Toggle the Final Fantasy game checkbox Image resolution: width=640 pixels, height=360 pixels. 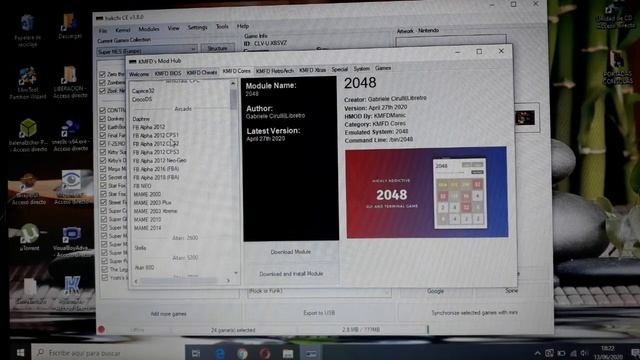click(102, 135)
